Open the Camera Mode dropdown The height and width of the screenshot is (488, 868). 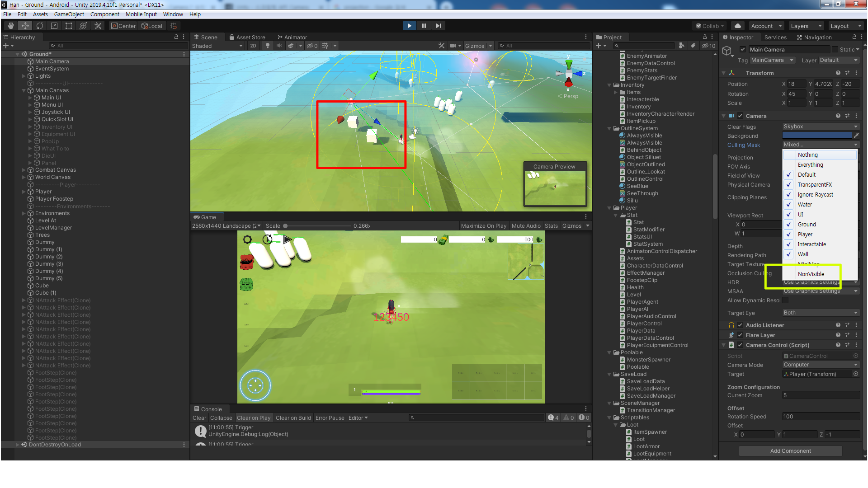pos(820,365)
